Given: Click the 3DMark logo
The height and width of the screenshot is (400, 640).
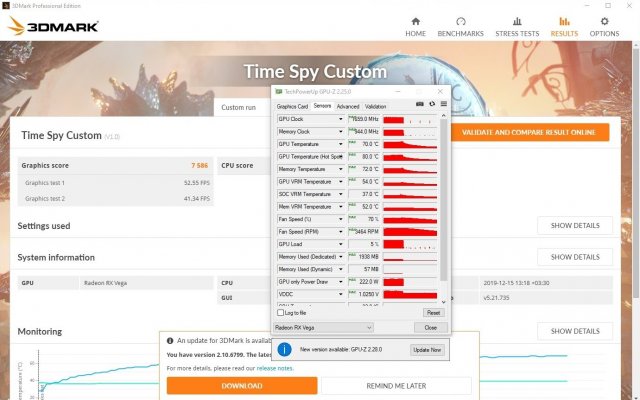Looking at the screenshot, I should pos(53,25).
